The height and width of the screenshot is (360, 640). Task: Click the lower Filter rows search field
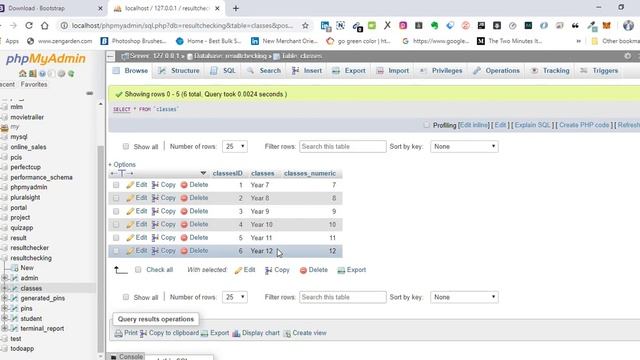click(342, 297)
